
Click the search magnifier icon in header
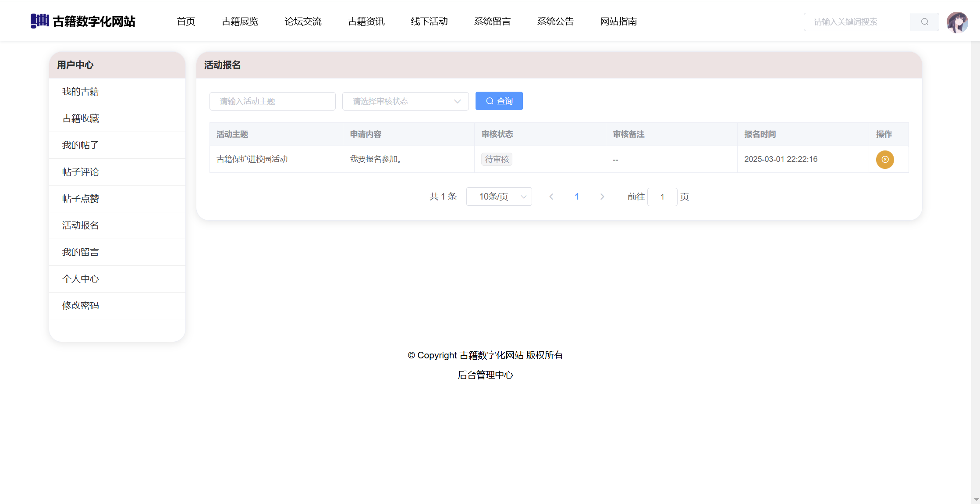[x=924, y=22]
